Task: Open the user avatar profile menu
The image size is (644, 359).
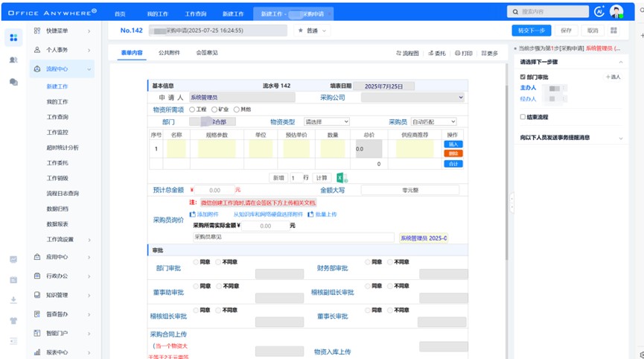Action: pyautogui.click(x=616, y=11)
